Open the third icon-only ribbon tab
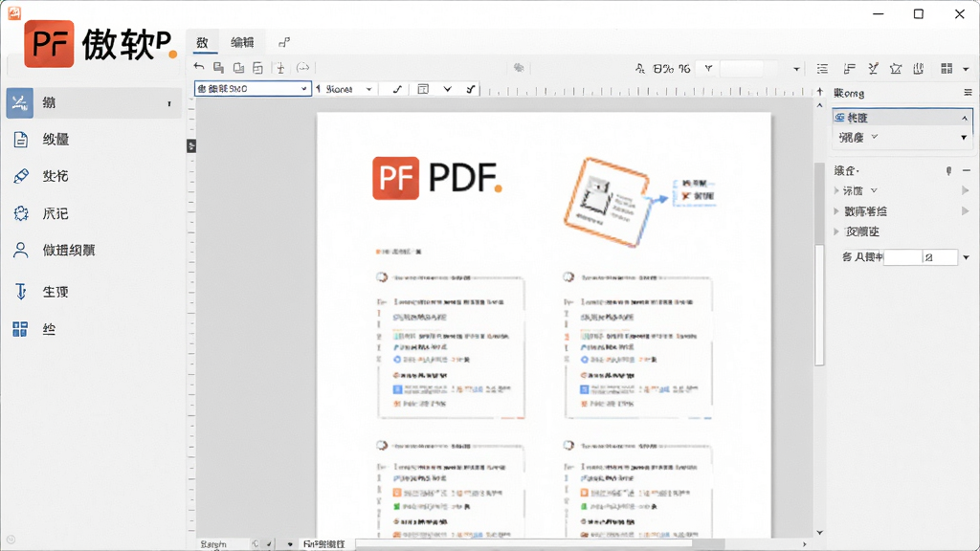 point(284,42)
